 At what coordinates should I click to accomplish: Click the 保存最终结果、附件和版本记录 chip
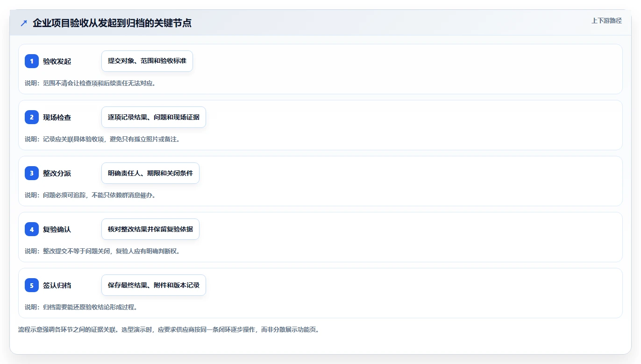pos(154,285)
